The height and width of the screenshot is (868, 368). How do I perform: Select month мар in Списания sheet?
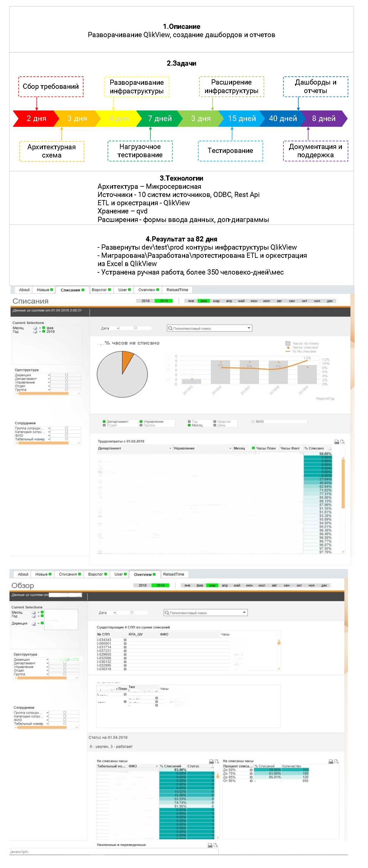tap(216, 301)
